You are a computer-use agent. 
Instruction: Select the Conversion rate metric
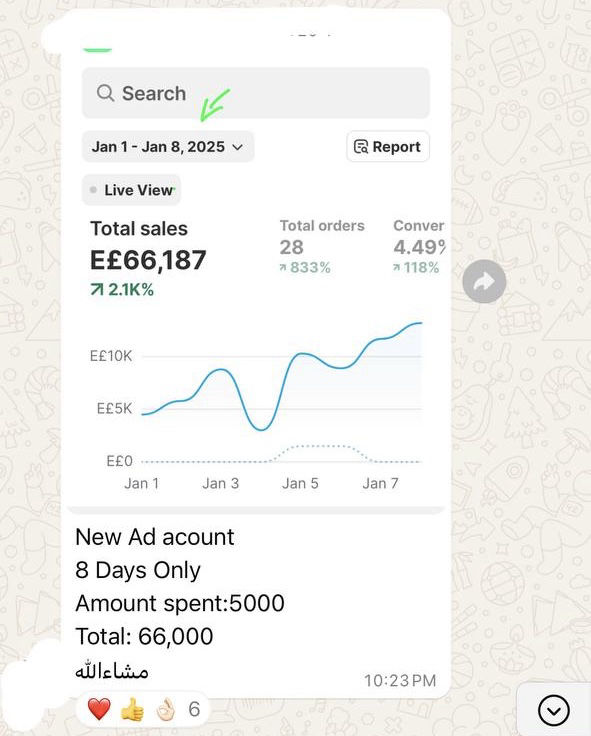tap(419, 246)
